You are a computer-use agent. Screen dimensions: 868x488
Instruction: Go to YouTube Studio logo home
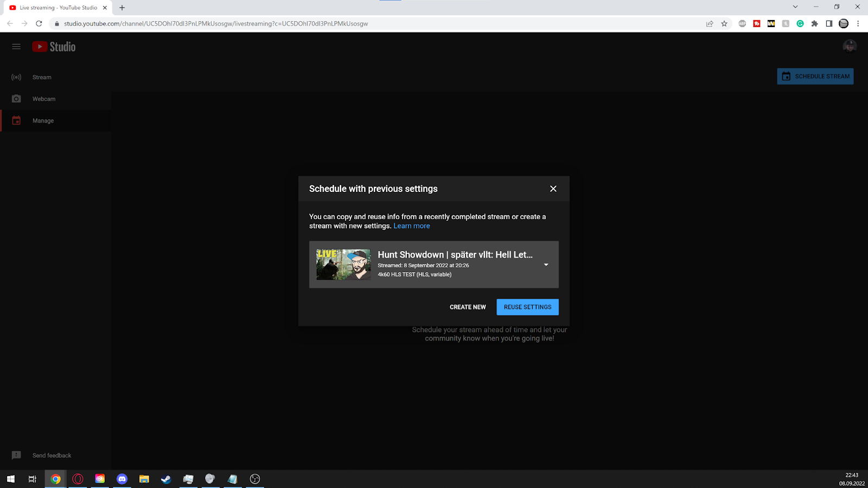pos(54,47)
